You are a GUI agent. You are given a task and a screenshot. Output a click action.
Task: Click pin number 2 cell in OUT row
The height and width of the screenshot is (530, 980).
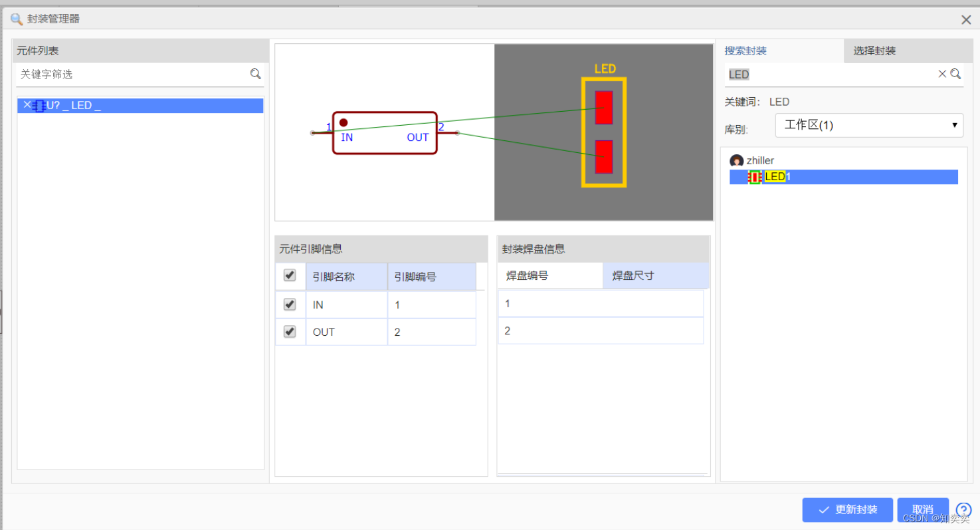coord(432,332)
